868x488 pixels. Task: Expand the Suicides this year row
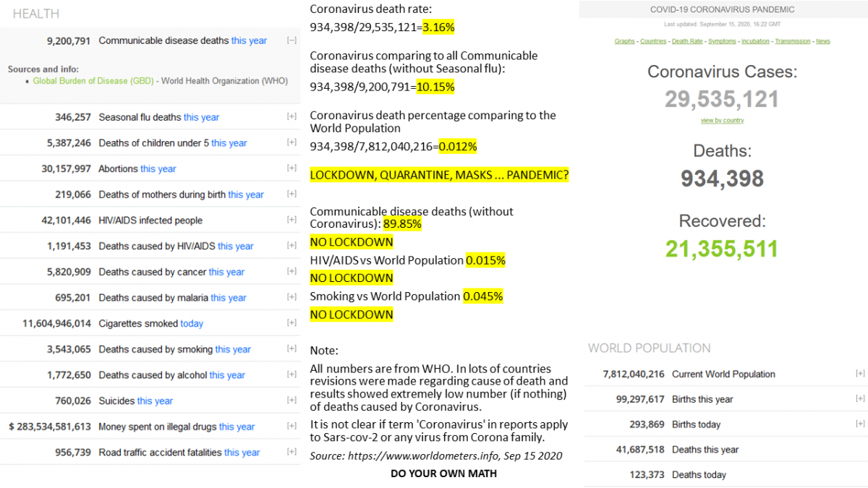(292, 401)
